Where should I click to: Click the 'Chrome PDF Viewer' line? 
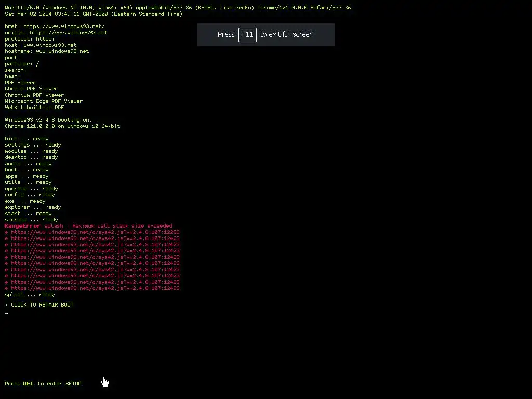pos(31,88)
